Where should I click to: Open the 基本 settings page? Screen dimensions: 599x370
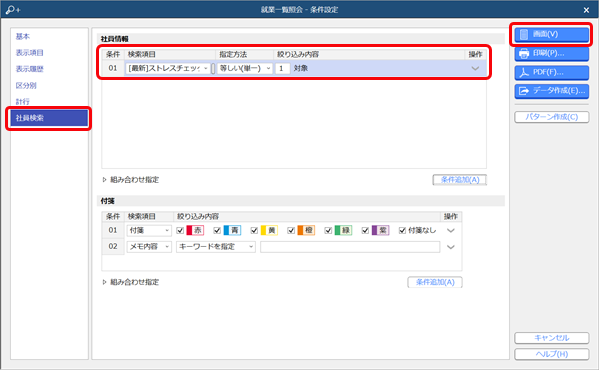(x=23, y=36)
